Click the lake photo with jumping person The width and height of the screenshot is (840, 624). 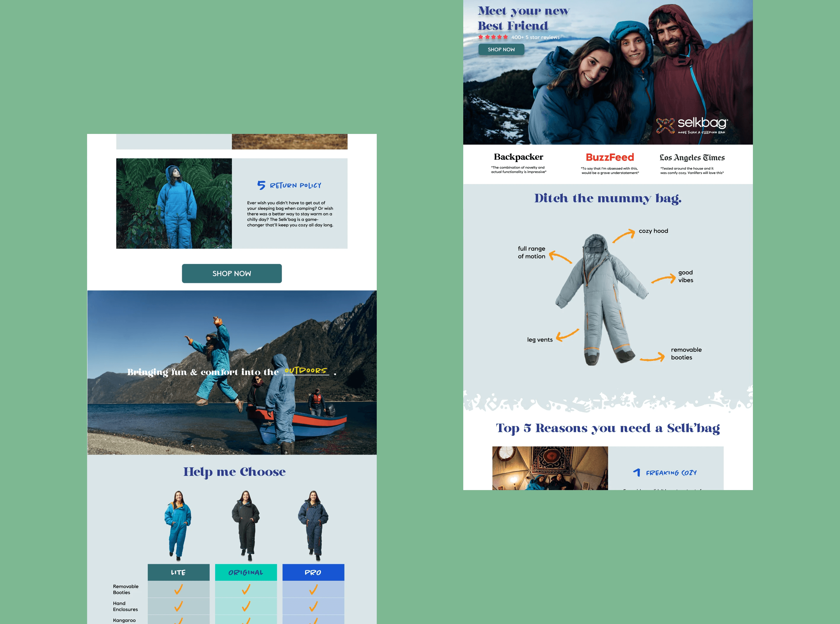232,372
